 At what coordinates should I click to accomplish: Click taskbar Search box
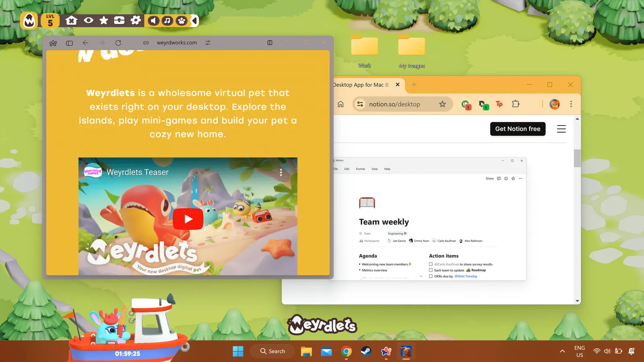click(272, 351)
